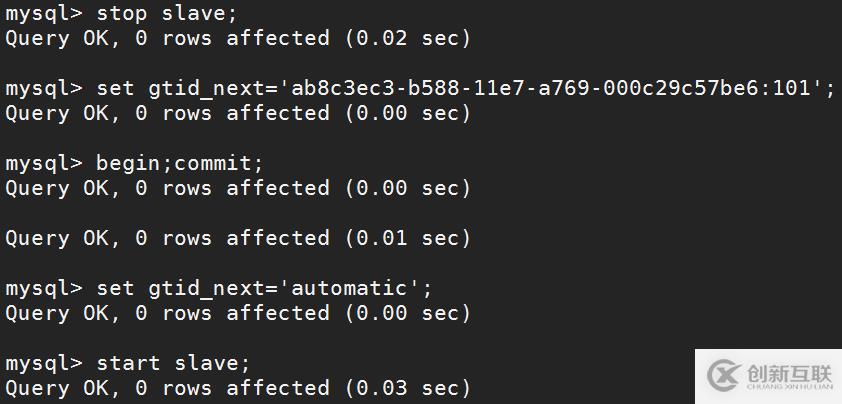
Task: Click the word "commit;" in the terminal
Action: tap(219, 164)
